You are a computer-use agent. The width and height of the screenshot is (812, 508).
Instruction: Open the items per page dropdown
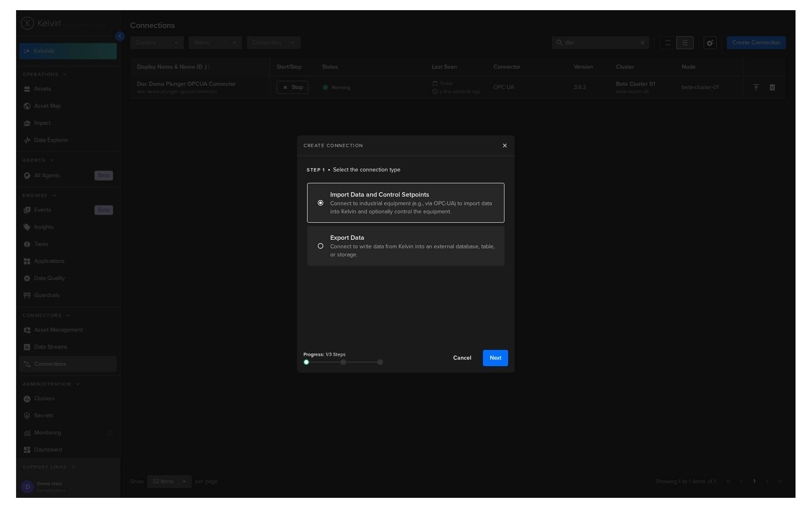[169, 481]
